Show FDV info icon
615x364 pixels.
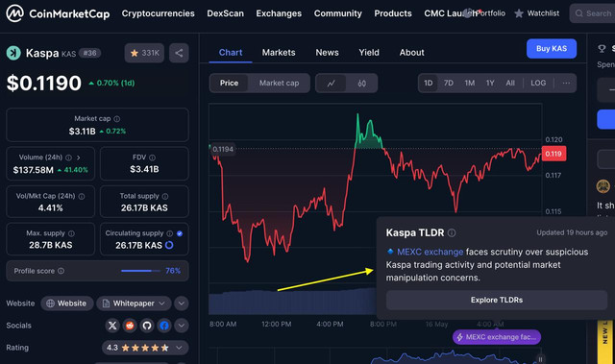point(152,158)
